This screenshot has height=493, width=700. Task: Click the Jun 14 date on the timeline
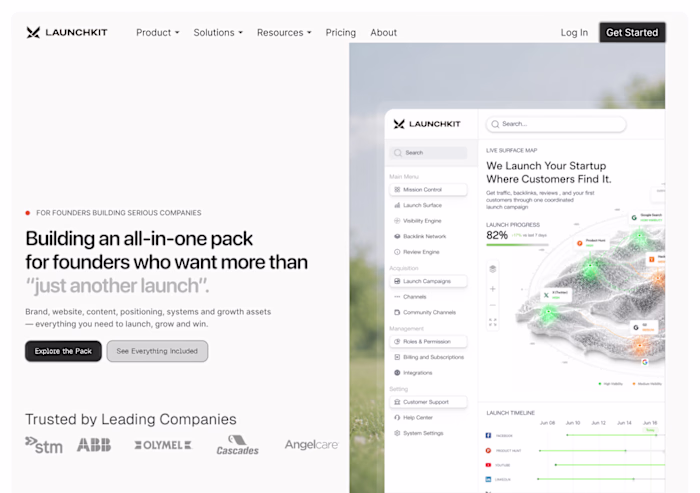624,422
